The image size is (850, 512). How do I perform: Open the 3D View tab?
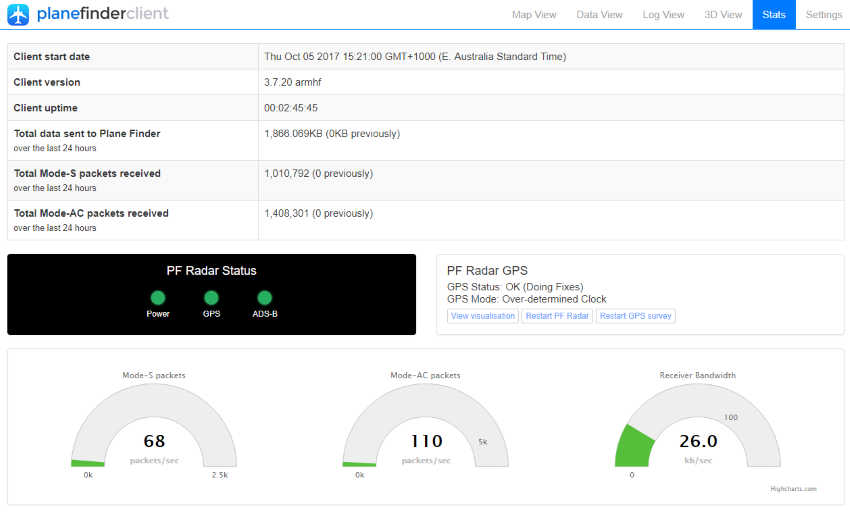click(723, 15)
